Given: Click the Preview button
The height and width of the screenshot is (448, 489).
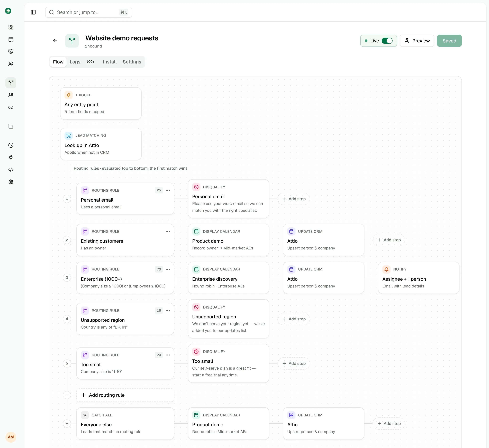Looking at the screenshot, I should click(x=417, y=41).
